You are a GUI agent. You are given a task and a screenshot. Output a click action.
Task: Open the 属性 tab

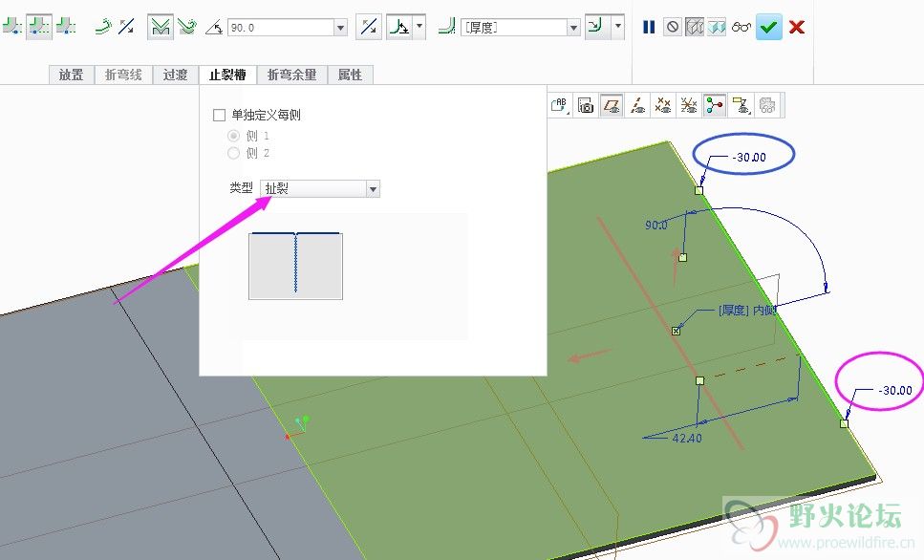click(350, 75)
